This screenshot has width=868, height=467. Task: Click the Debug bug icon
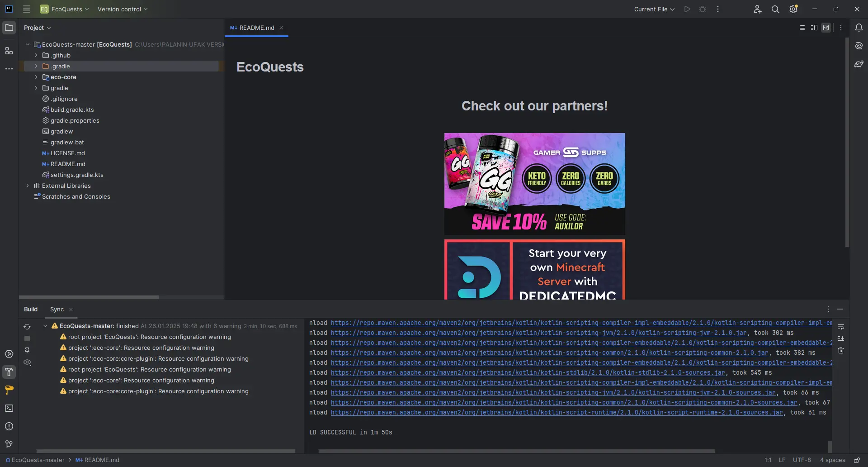coord(703,9)
